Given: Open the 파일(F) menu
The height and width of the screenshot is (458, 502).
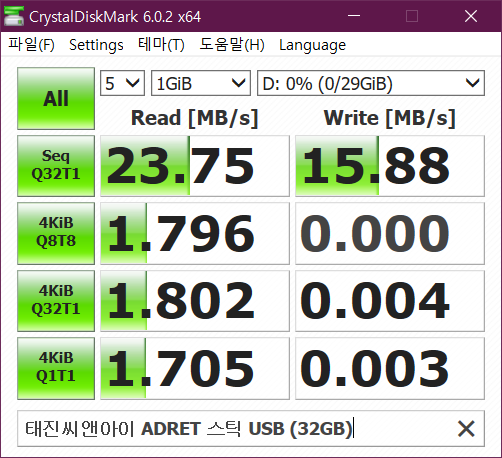Looking at the screenshot, I should 31,45.
